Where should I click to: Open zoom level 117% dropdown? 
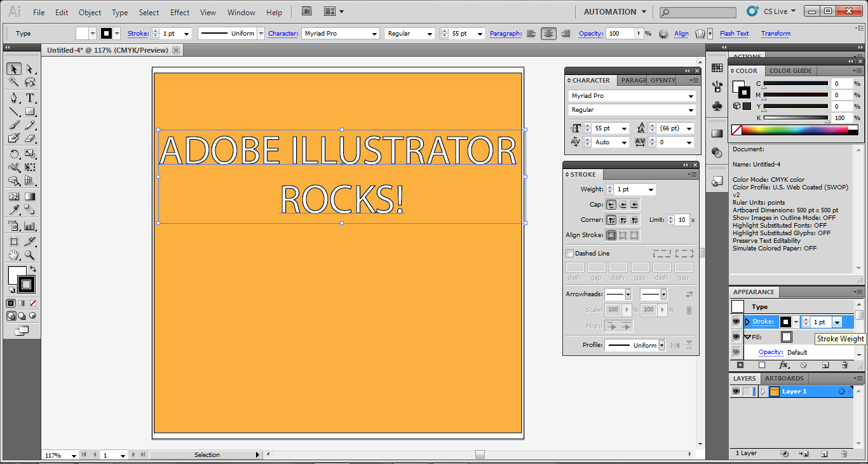click(x=74, y=455)
